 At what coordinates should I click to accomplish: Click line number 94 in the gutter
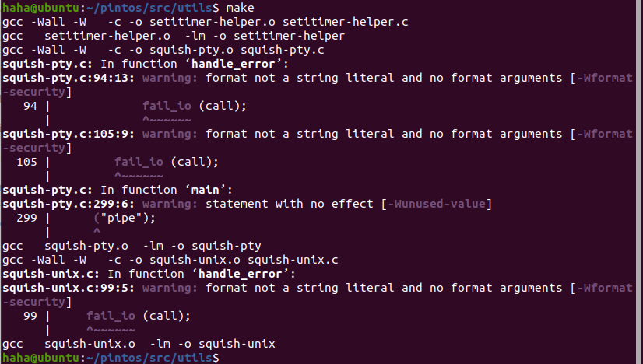pos(30,106)
